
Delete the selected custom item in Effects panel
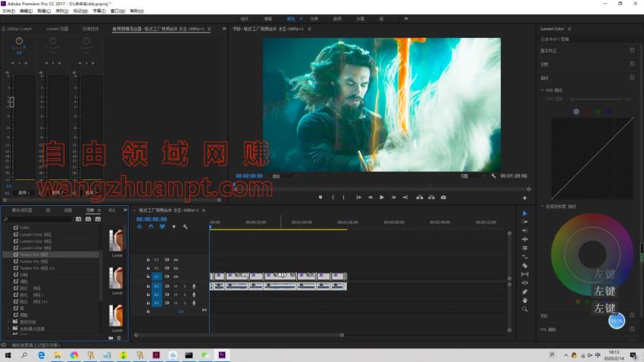[119, 338]
